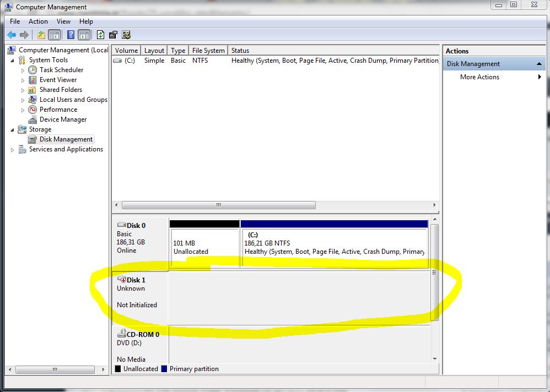Click the Disk 0 drive icon
550x392 pixels.
122,225
